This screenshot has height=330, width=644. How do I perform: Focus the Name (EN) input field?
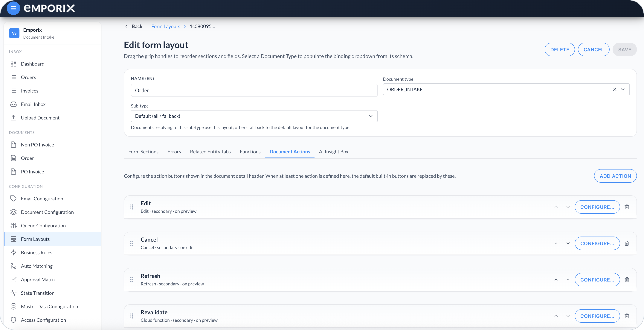[254, 90]
